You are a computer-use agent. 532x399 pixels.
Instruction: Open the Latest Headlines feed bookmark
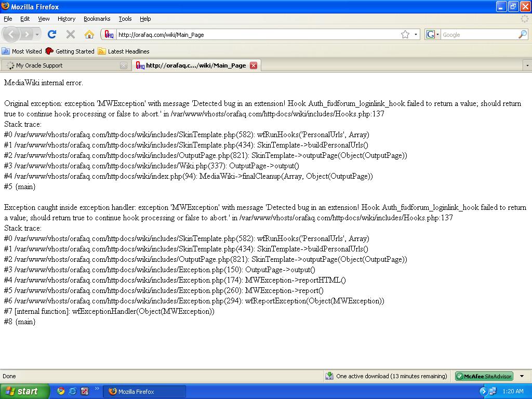point(124,51)
